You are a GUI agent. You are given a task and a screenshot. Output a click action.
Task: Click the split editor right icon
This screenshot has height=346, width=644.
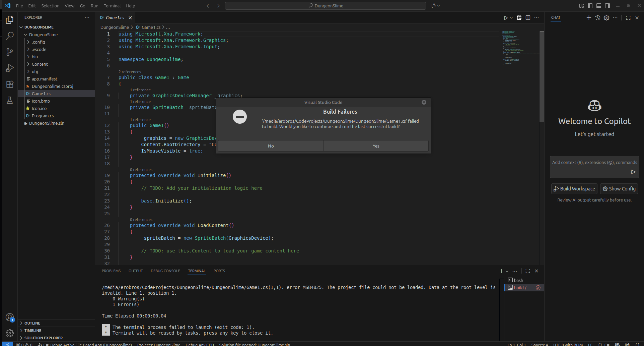point(528,18)
